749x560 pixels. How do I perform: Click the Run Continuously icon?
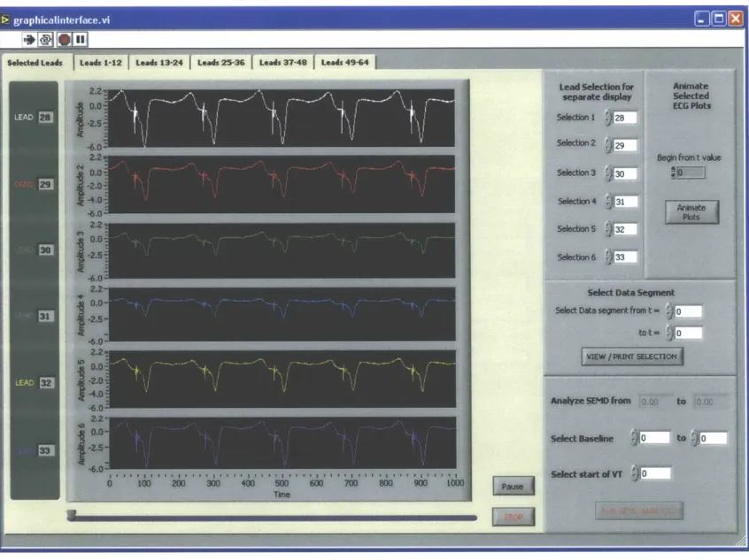(x=46, y=40)
